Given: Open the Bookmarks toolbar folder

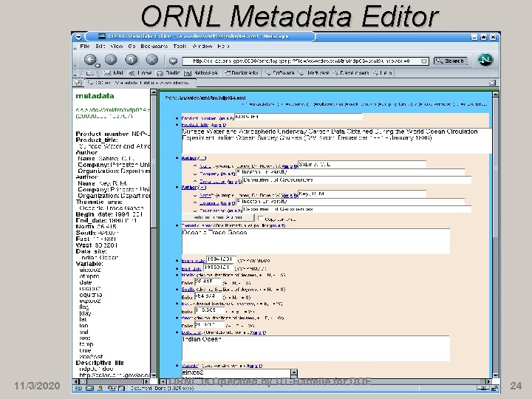Looking at the screenshot, I should (x=241, y=73).
